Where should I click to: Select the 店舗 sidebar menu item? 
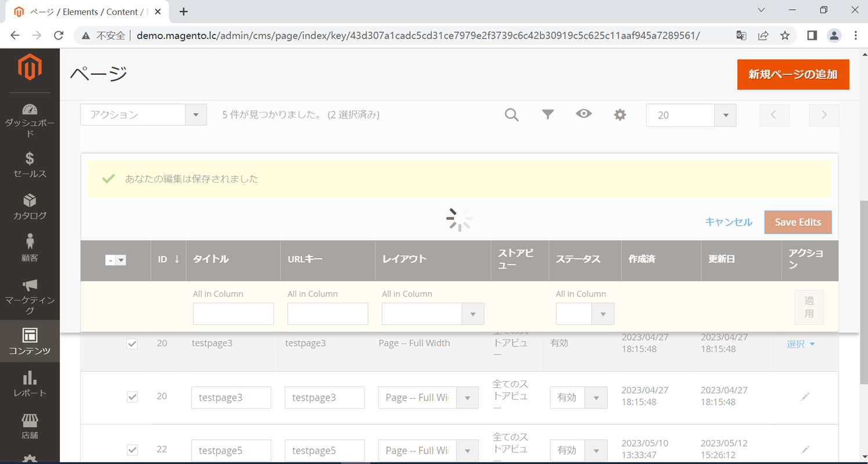30,427
